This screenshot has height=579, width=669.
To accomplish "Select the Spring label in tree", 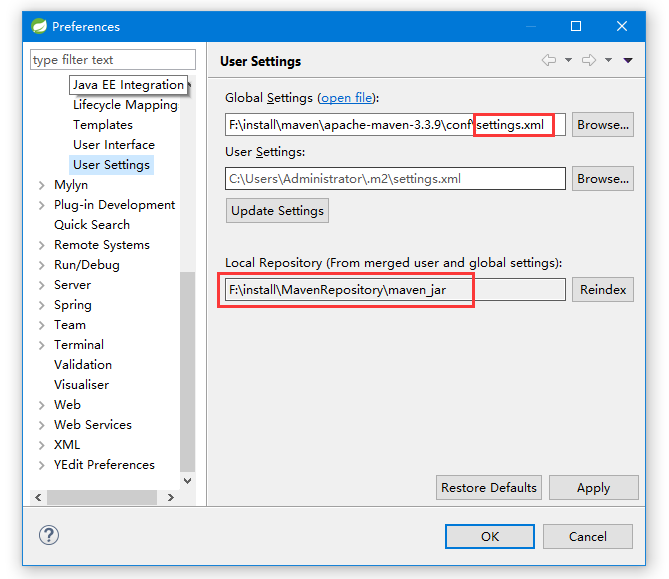I will pos(73,305).
